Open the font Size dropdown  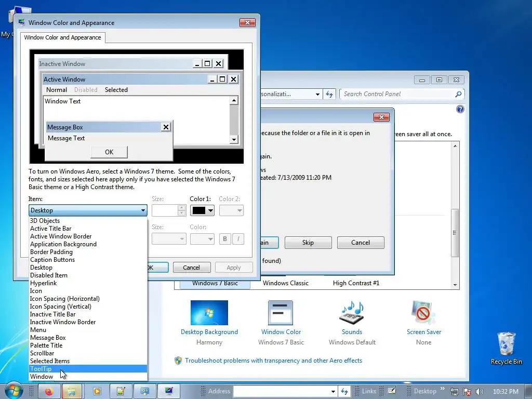[169, 239]
